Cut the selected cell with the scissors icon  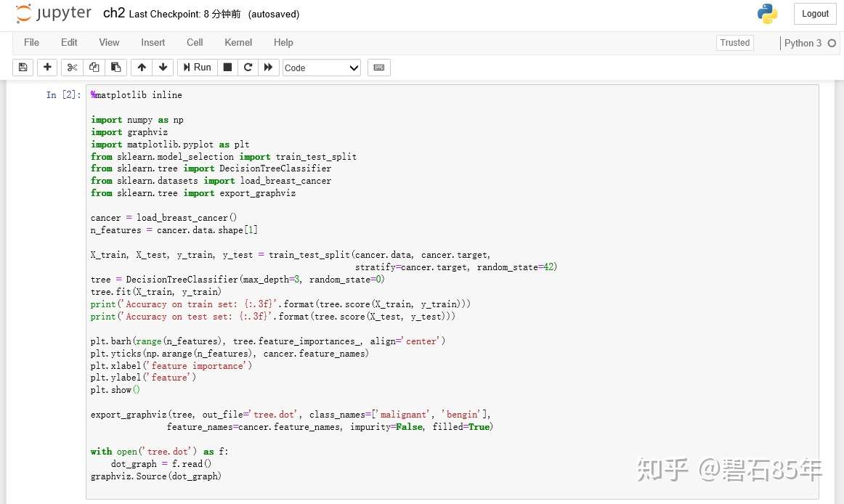click(72, 68)
